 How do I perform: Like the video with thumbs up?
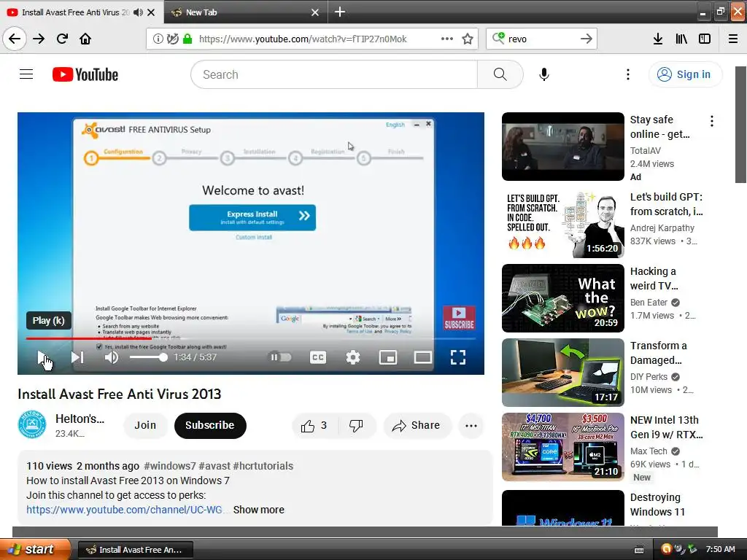[314, 426]
